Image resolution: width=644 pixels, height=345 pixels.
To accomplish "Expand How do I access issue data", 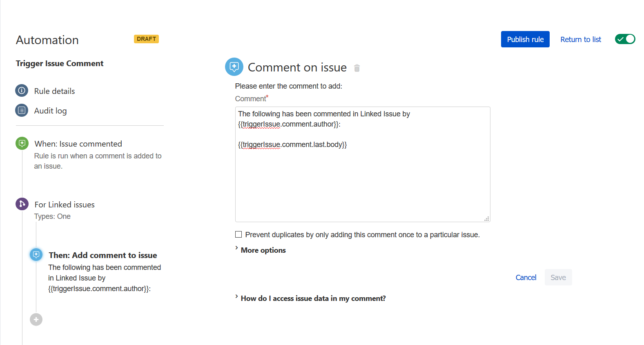I will coord(310,298).
